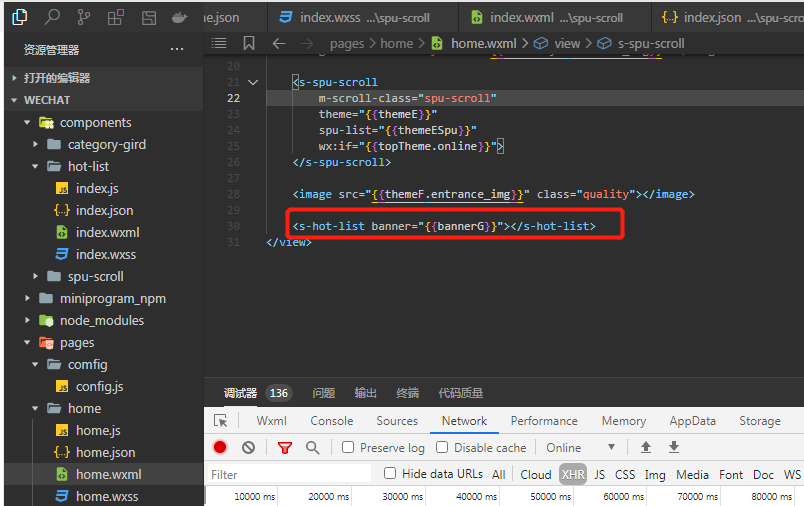Enable the Preserve log checkbox
The width and height of the screenshot is (804, 506).
tap(348, 448)
